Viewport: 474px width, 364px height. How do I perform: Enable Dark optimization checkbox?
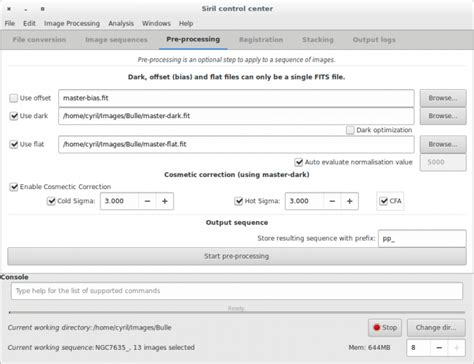350,130
